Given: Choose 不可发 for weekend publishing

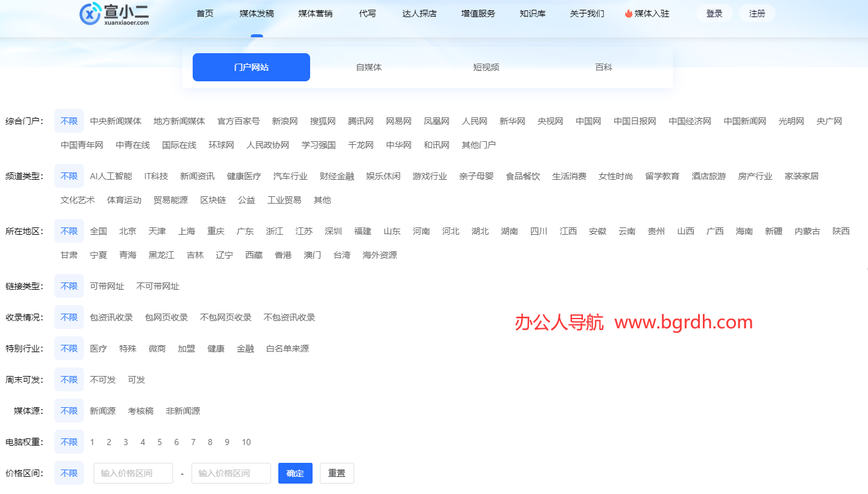Looking at the screenshot, I should pos(103,380).
